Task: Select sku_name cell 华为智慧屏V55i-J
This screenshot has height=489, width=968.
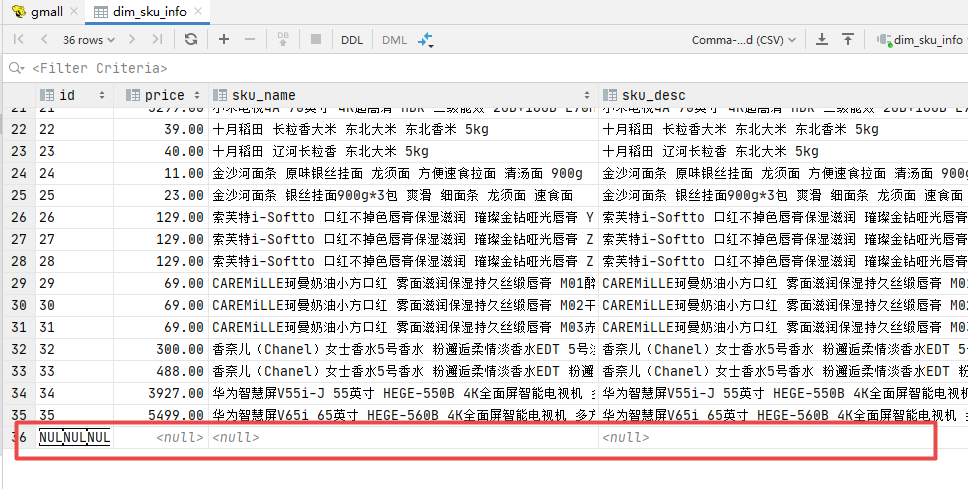Action: 403,393
